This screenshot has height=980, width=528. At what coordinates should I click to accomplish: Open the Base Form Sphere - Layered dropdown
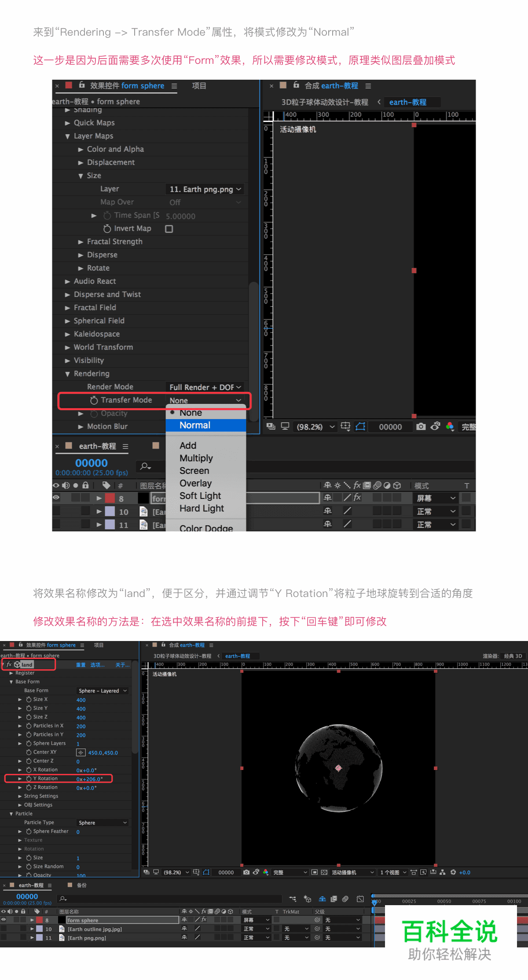coord(103,691)
